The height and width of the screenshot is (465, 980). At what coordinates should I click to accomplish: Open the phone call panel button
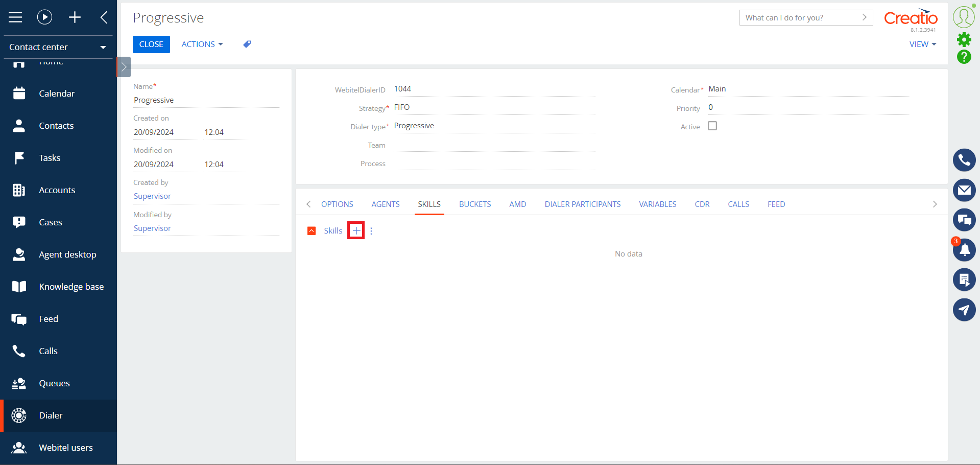pos(964,160)
